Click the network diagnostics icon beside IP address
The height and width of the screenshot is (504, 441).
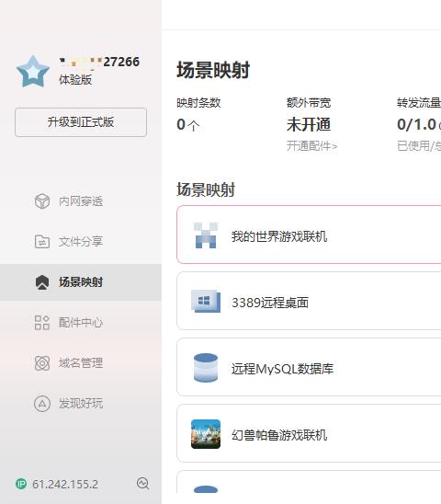point(142,484)
